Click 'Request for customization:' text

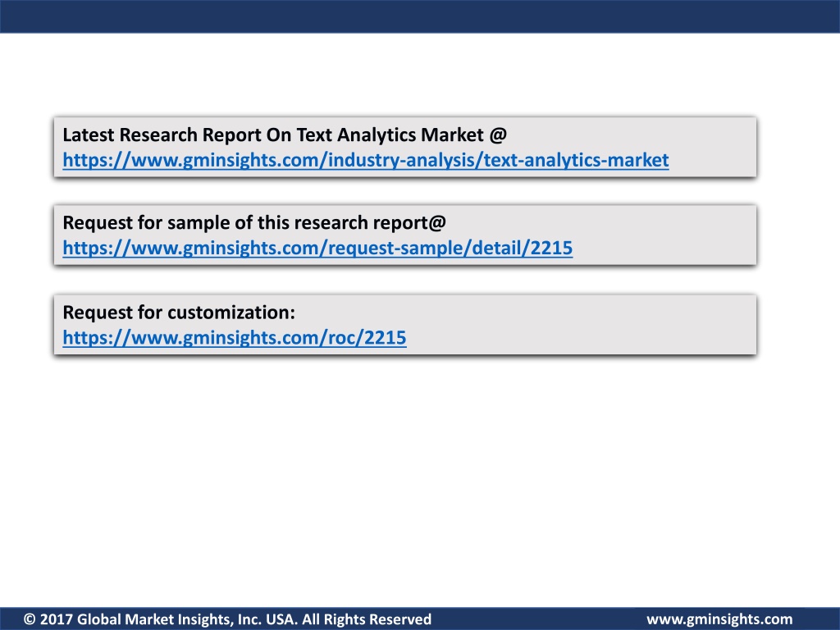tap(179, 313)
